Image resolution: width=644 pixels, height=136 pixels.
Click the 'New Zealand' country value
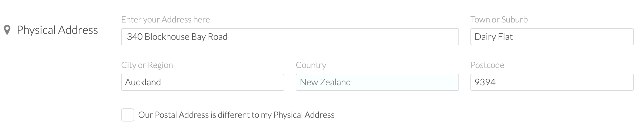pos(325,82)
